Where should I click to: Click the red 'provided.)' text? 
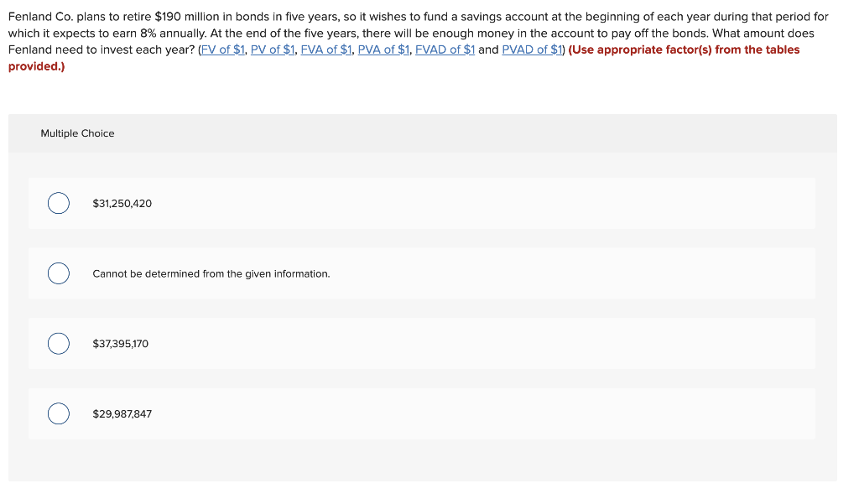click(x=36, y=66)
